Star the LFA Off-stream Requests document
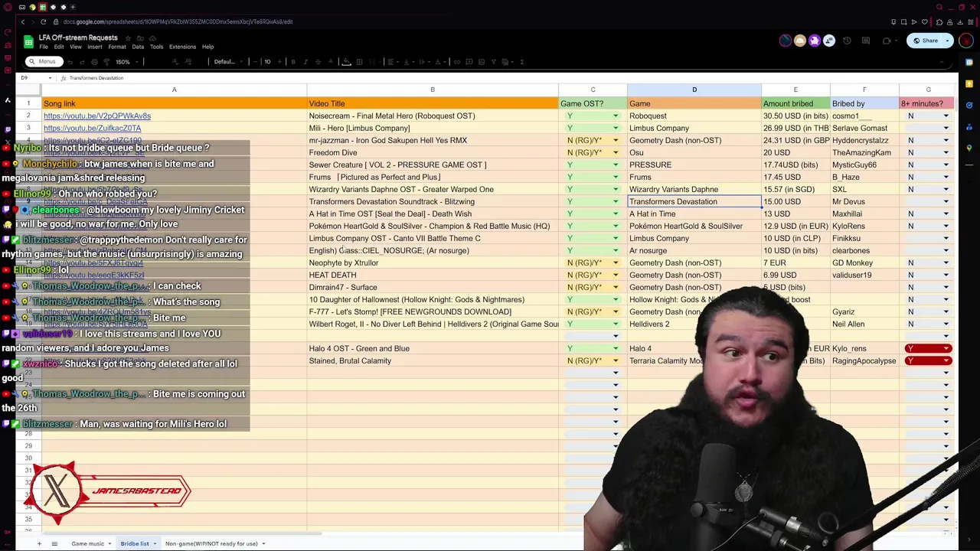The image size is (980, 551). point(128,37)
